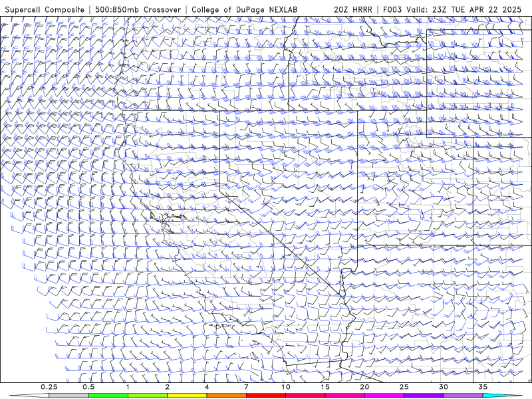This screenshot has height=399, width=532.
Task: Pick the light purple 30–35 color bar segment
Action: click(x=463, y=396)
